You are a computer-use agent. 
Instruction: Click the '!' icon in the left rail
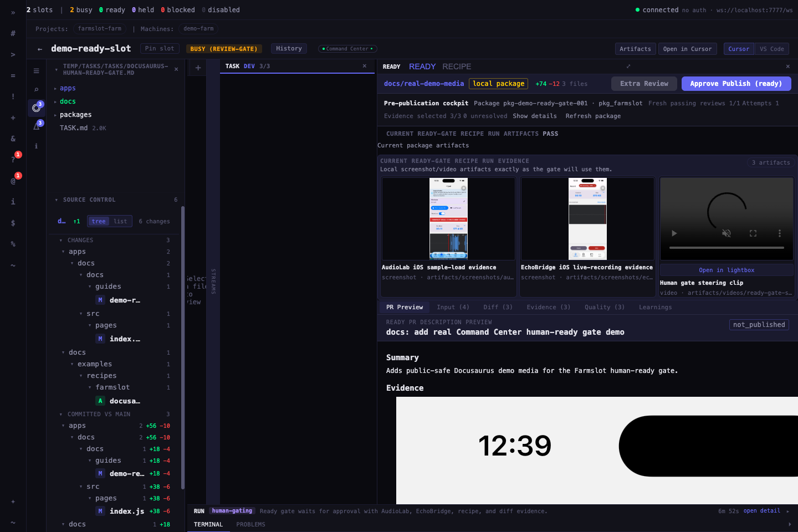tap(13, 96)
